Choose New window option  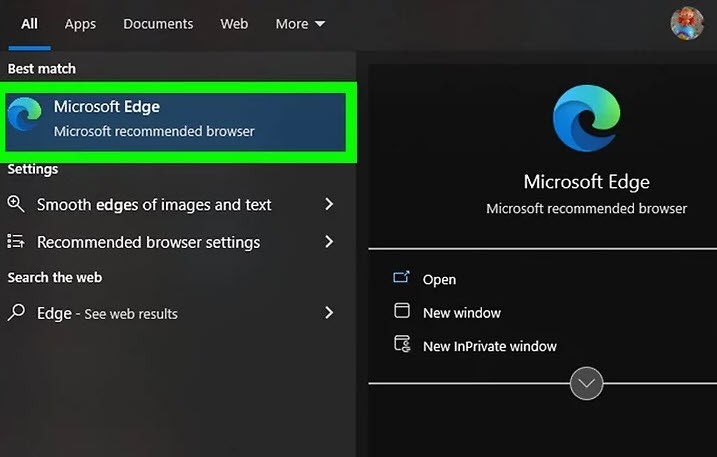coord(462,313)
